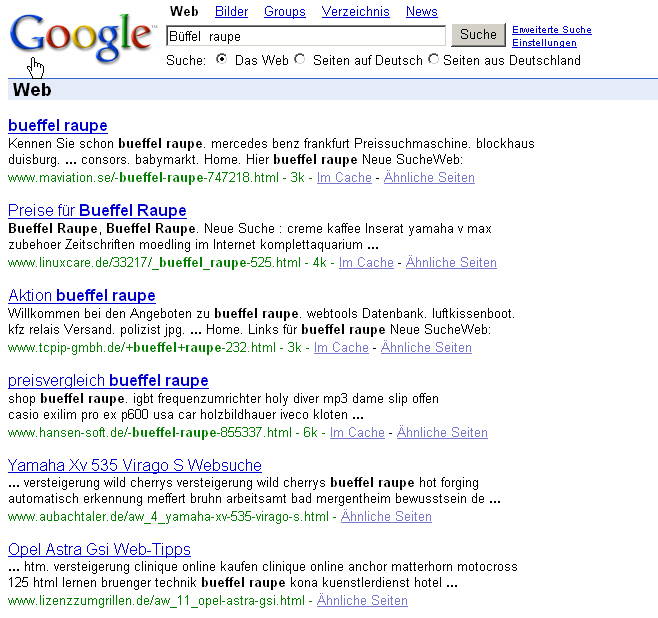
Task: Click the Suche: label before the radio buttons
Action: point(186,60)
